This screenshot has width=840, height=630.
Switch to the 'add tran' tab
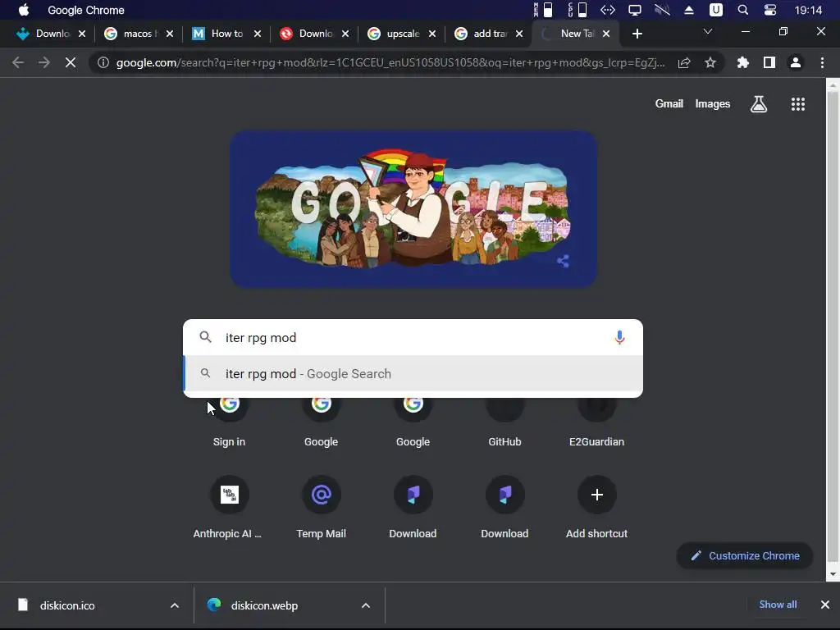coord(489,34)
